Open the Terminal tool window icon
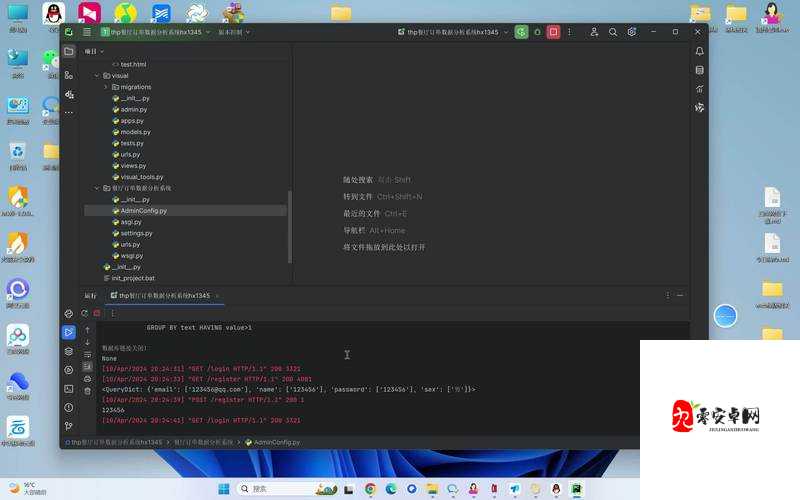 [x=69, y=389]
